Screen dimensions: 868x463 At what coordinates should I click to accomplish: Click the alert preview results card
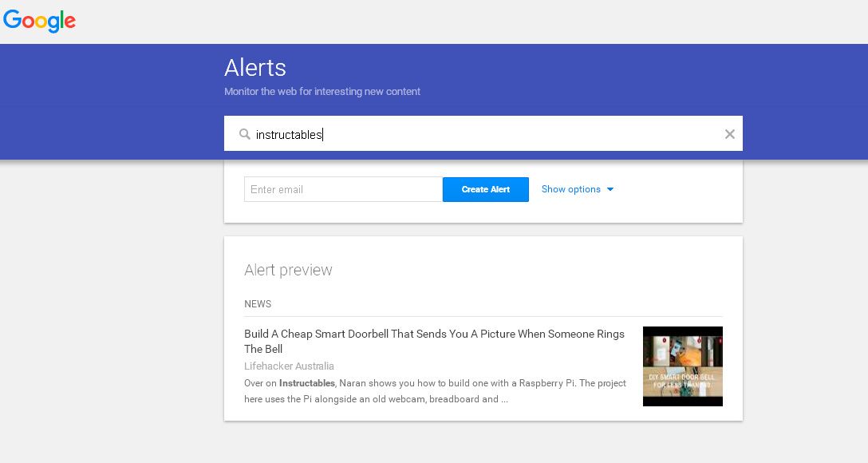point(483,327)
